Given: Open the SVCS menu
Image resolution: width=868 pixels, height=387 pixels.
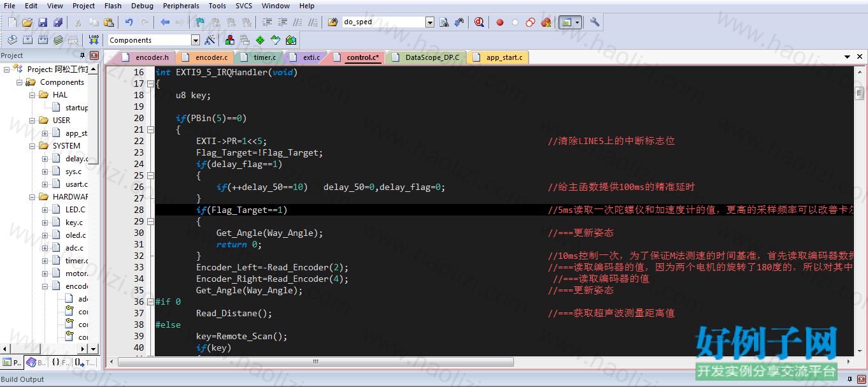Looking at the screenshot, I should 244,6.
